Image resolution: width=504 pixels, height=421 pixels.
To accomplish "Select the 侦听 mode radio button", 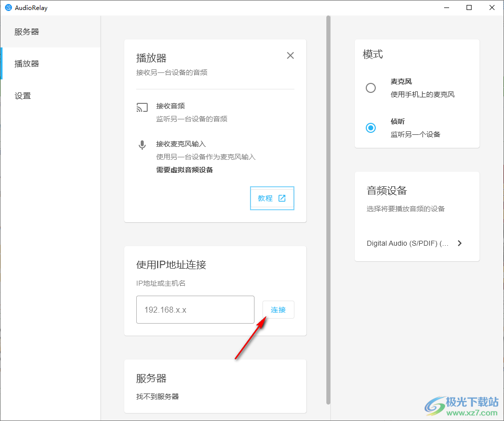I will coord(371,128).
